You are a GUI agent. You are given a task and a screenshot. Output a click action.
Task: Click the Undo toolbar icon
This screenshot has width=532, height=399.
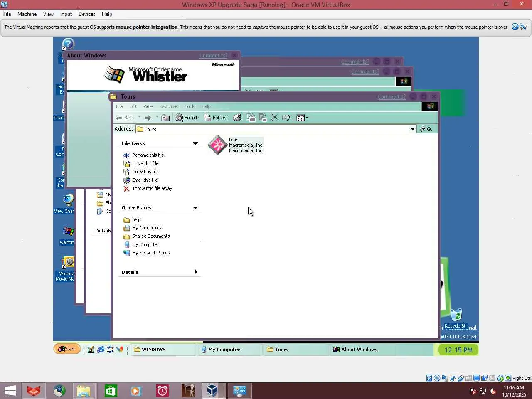pos(286,118)
